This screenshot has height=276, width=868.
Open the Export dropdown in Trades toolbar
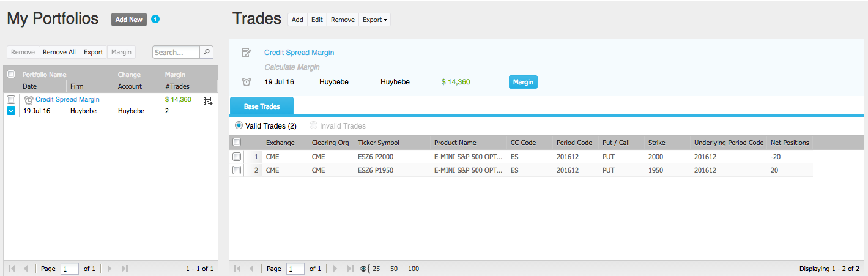coord(375,20)
